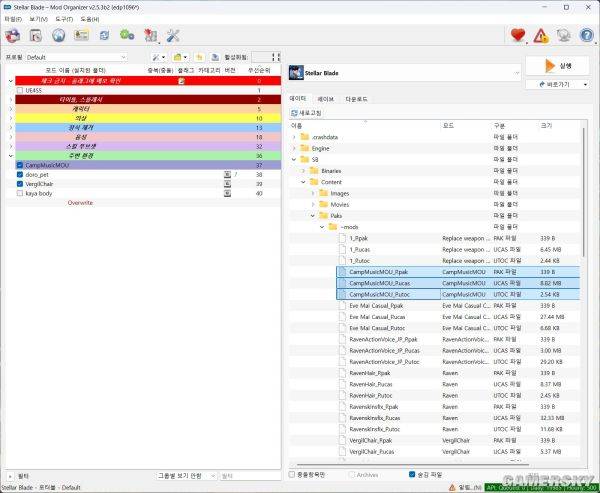
Task: Collapse the green separator above CampMusicMOU
Action: [11, 156]
